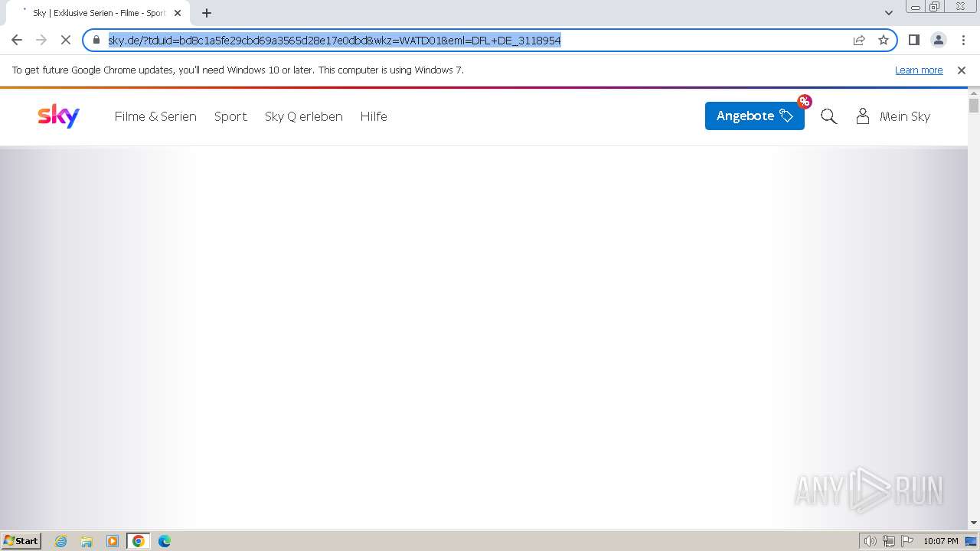
Task: Click the 10:07 PM clock
Action: pos(941,541)
